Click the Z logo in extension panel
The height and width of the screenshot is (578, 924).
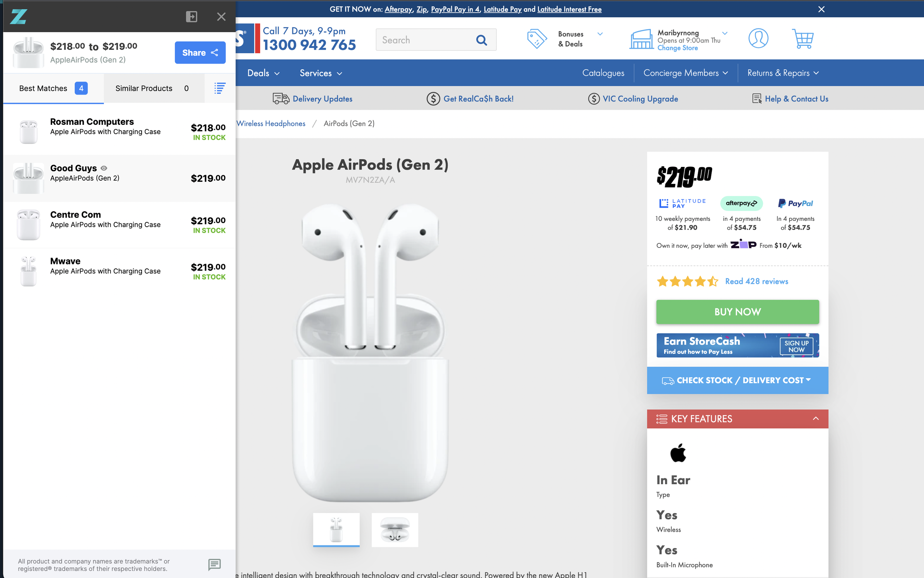(x=18, y=17)
